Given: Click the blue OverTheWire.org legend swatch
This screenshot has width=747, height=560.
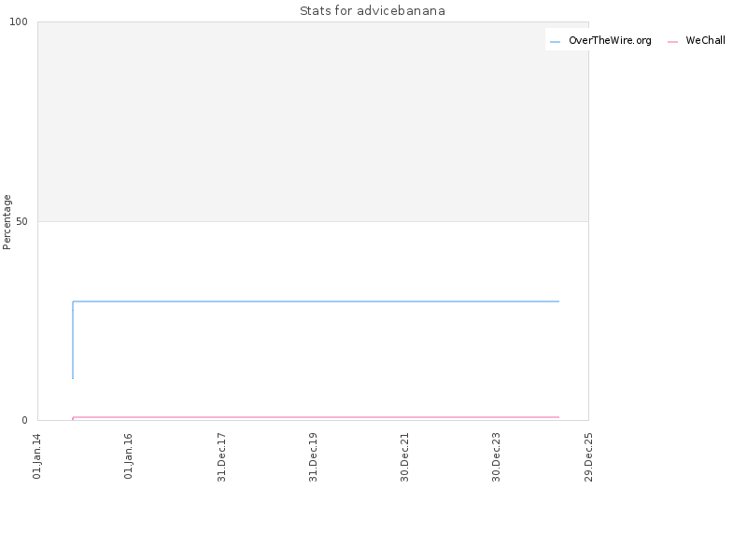Looking at the screenshot, I should click(555, 42).
